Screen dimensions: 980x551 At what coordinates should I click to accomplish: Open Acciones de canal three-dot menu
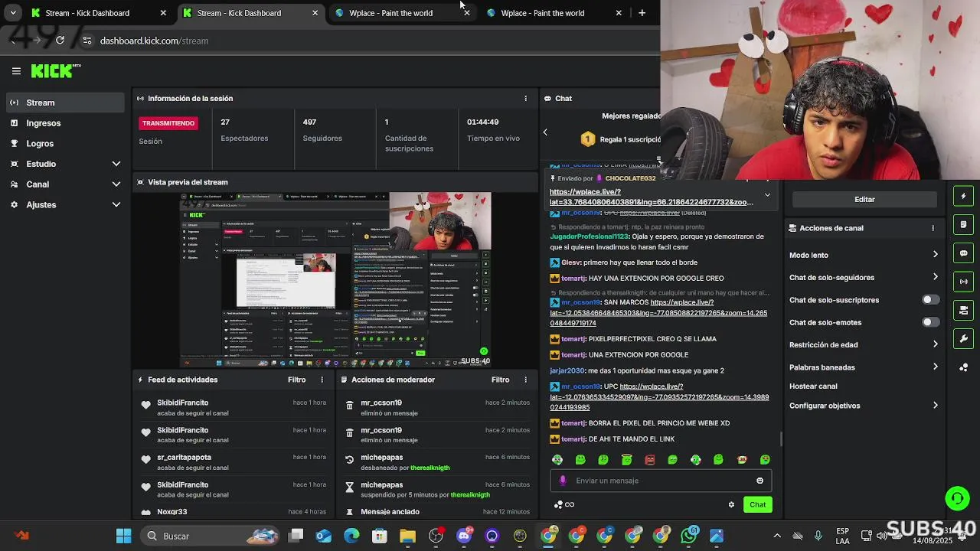click(x=933, y=228)
